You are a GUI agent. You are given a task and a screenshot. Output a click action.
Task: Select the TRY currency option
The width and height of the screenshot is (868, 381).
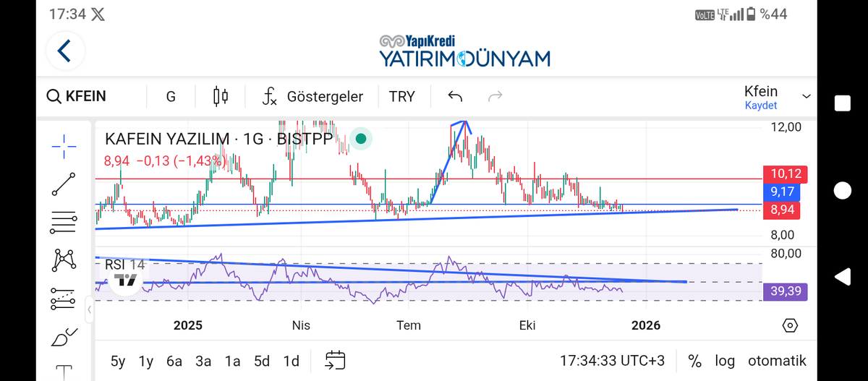click(401, 96)
